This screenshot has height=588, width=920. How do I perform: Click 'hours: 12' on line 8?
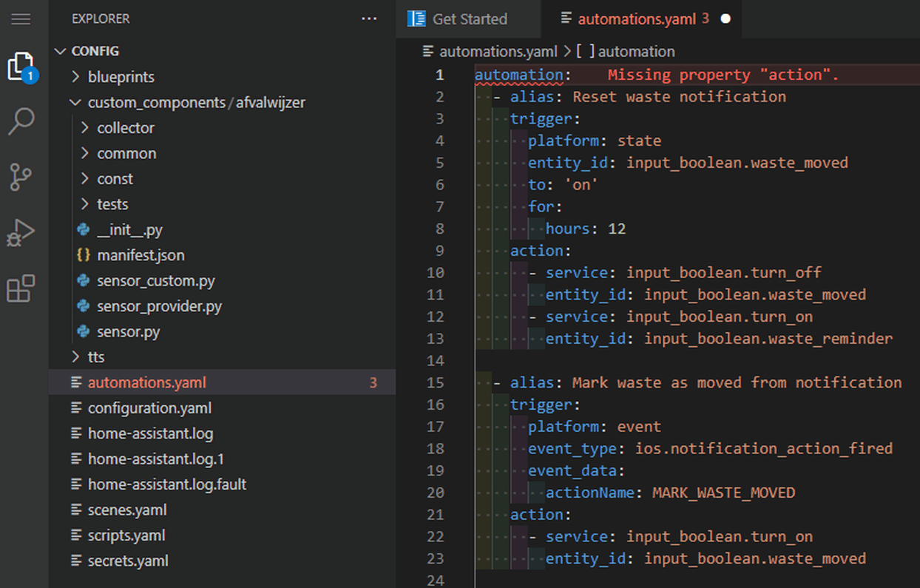pyautogui.click(x=586, y=229)
